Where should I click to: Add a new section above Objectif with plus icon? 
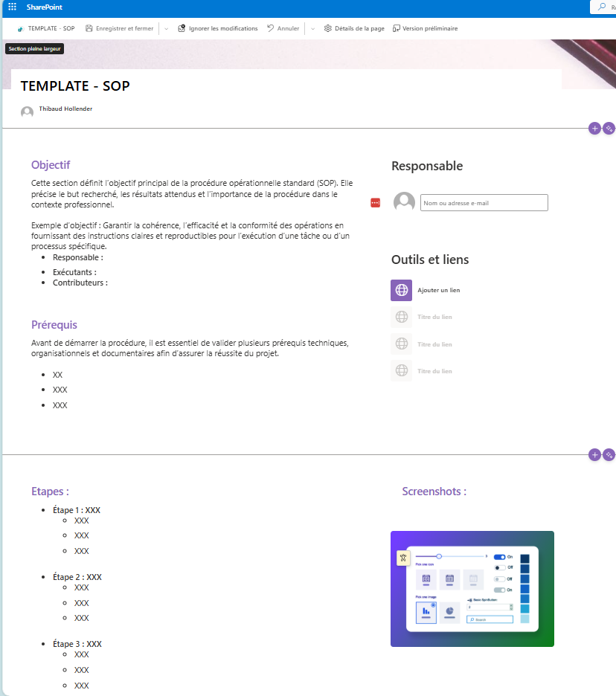coord(594,128)
